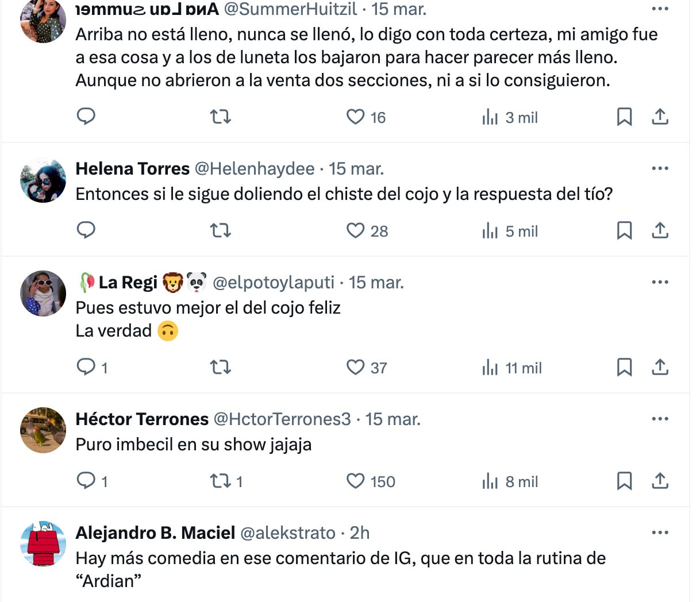
Task: Open view analytics on La Regi's tweet
Action: (492, 367)
